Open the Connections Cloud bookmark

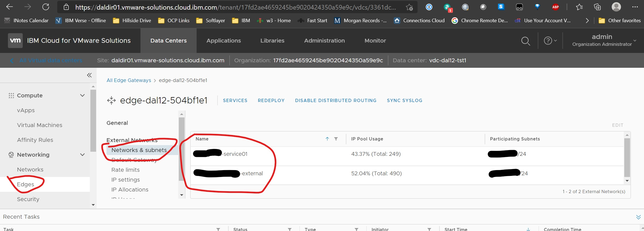[419, 21]
